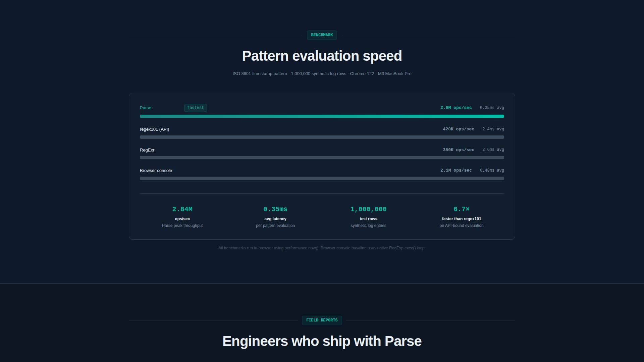Screen dimensions: 644x362
Task: Click the Browser console progress bar
Action: point(322,178)
